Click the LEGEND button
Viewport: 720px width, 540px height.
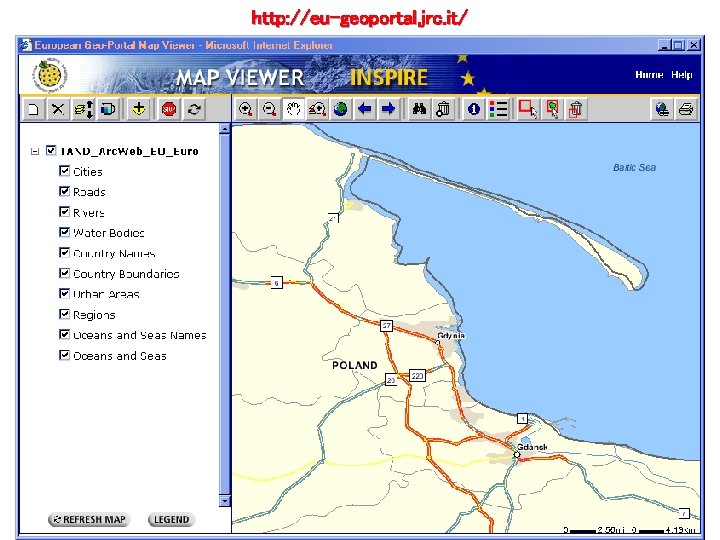tap(171, 519)
